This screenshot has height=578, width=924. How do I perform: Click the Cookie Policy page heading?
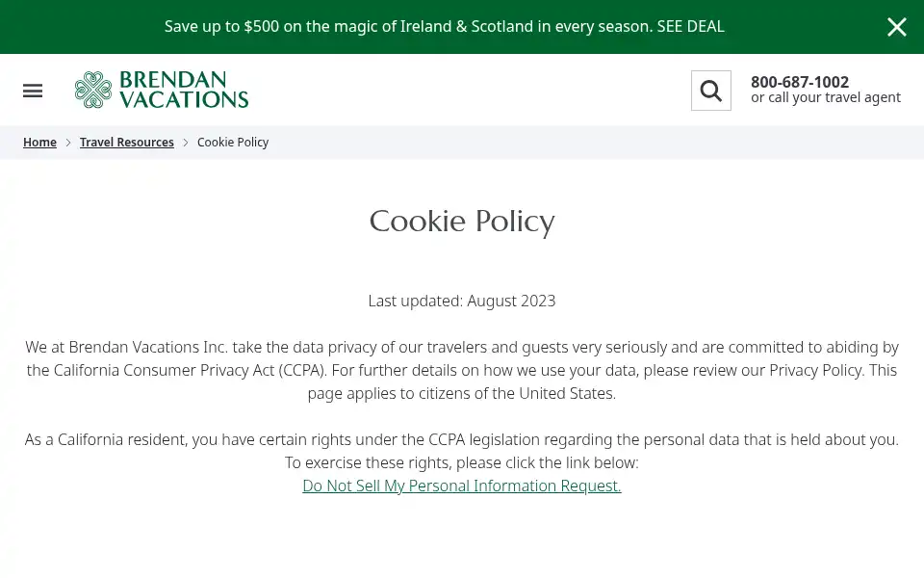pos(461,222)
